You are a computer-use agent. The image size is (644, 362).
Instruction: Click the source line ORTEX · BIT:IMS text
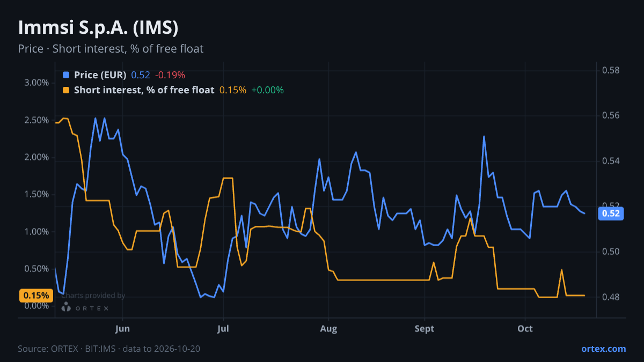109,349
